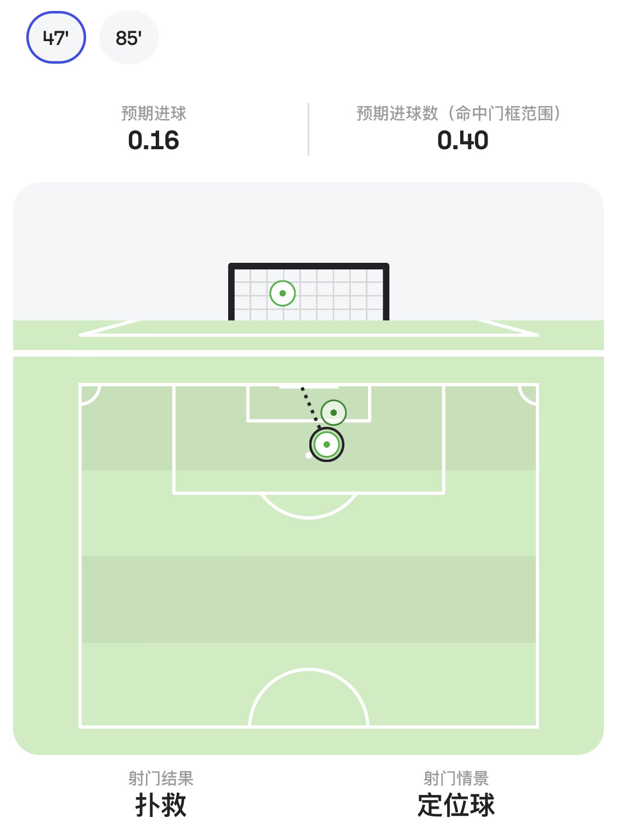This screenshot has width=617, height=840.
Task: Switch to the 85' shot tab
Action: tap(129, 38)
